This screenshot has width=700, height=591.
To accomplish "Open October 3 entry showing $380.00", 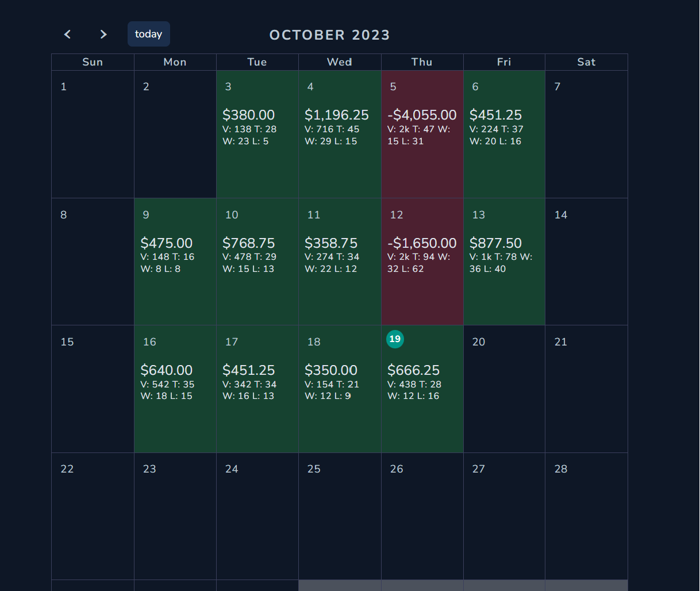I will click(x=257, y=135).
